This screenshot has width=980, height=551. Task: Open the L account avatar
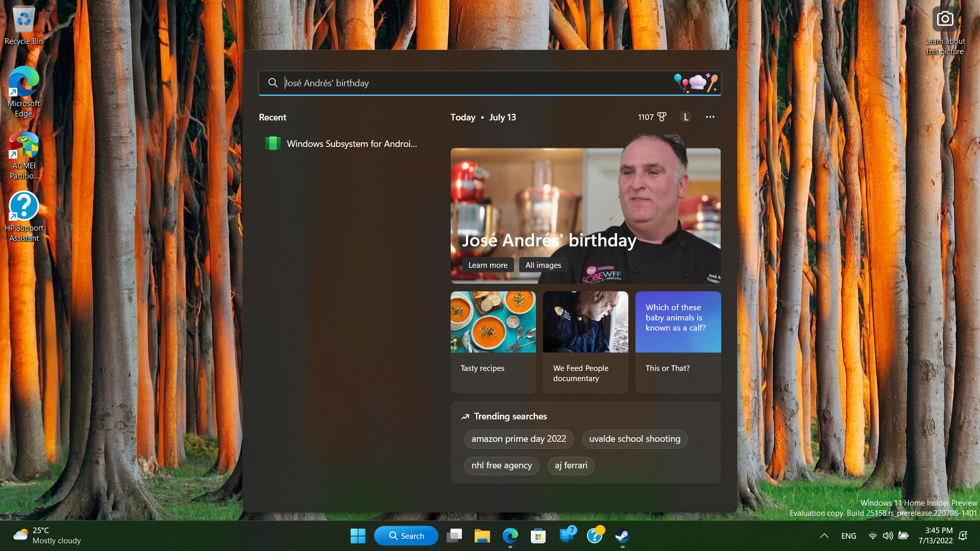[686, 117]
